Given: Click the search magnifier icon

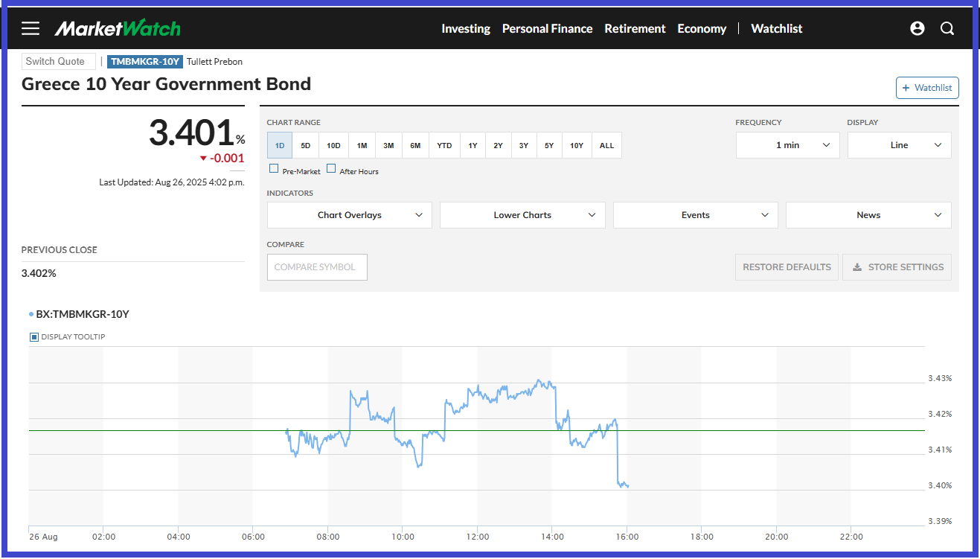Looking at the screenshot, I should (947, 28).
